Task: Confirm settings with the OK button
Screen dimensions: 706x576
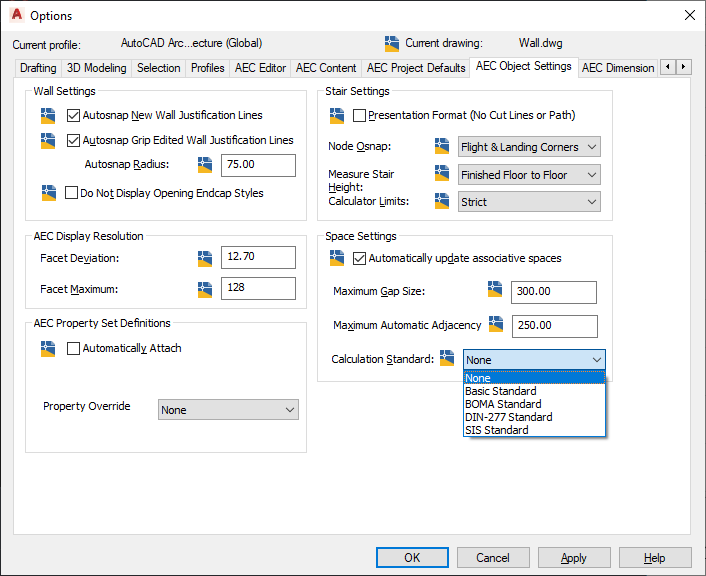Action: [412, 558]
